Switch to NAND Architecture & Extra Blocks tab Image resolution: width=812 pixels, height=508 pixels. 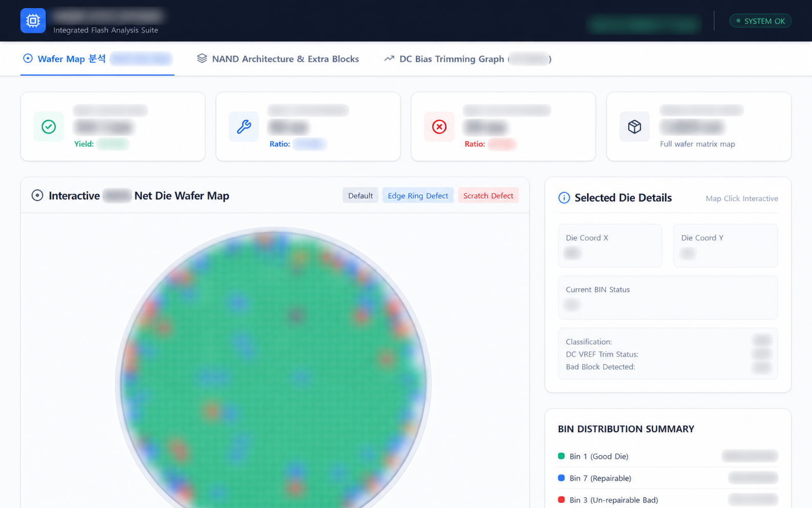(278, 59)
